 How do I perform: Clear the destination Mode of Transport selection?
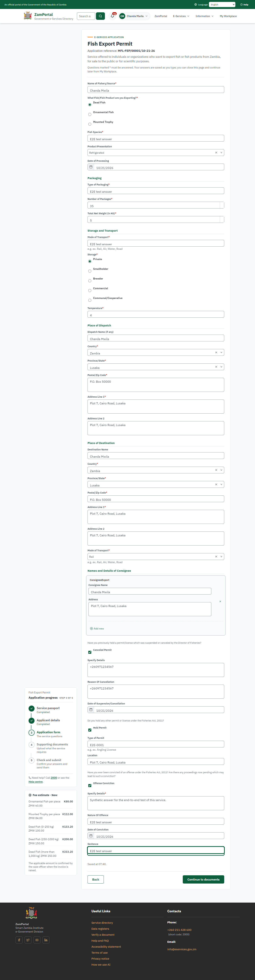coord(216,557)
